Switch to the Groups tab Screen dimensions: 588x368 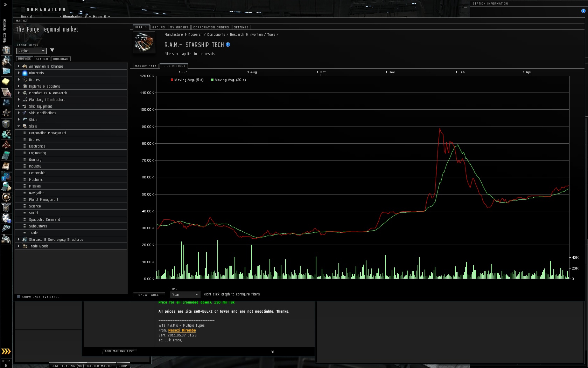(x=159, y=27)
